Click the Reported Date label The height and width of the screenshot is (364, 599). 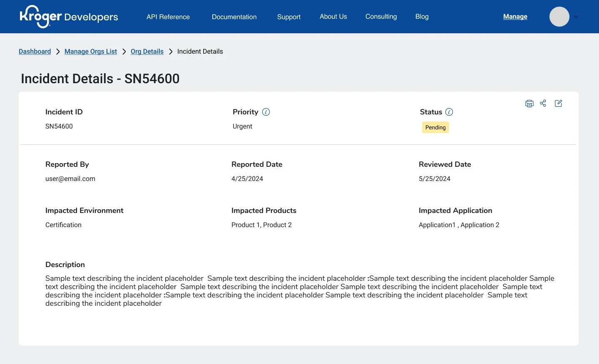[x=257, y=164]
